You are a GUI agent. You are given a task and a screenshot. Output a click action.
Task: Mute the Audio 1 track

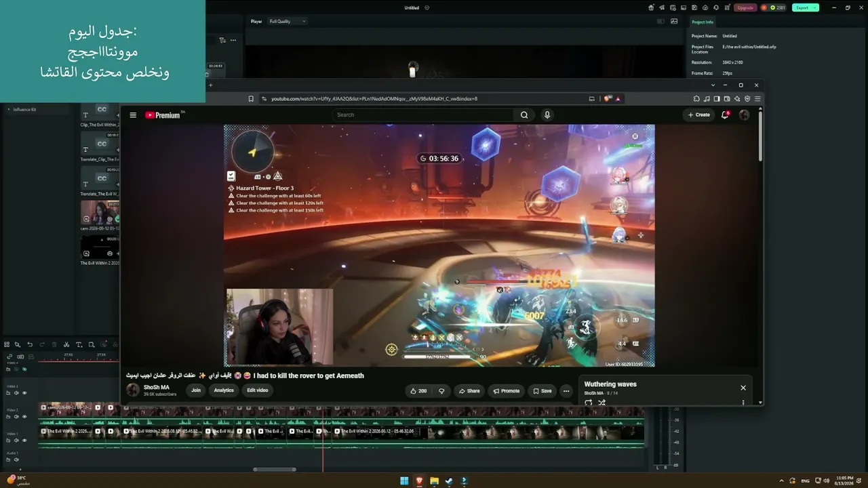[x=16, y=460]
